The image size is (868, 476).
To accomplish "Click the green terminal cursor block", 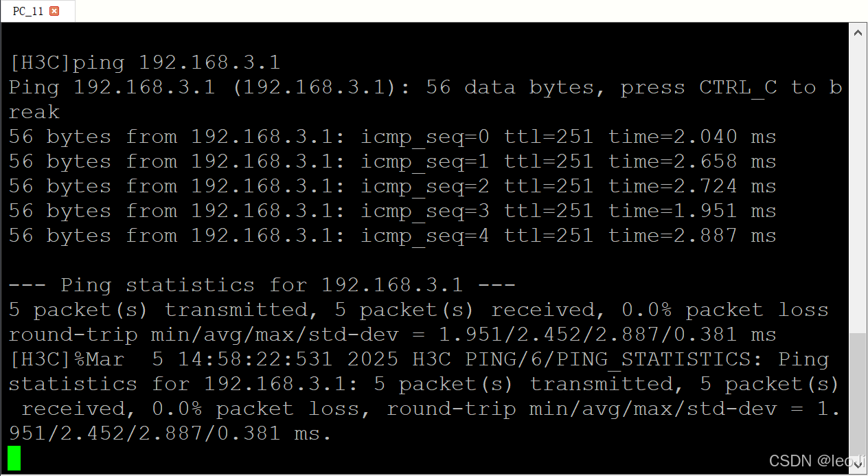I will coord(13,458).
